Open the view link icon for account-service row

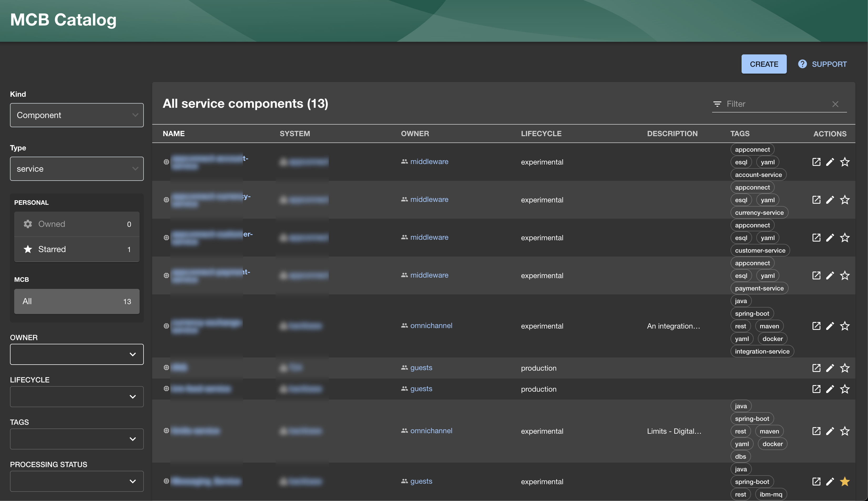point(816,162)
